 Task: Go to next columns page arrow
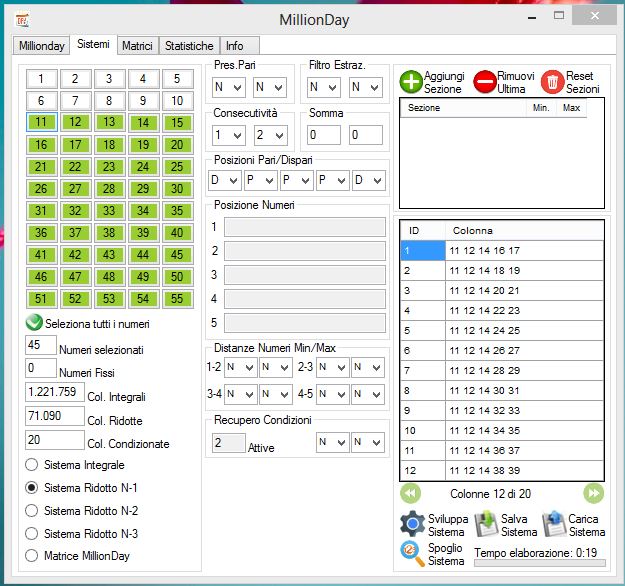point(594,494)
